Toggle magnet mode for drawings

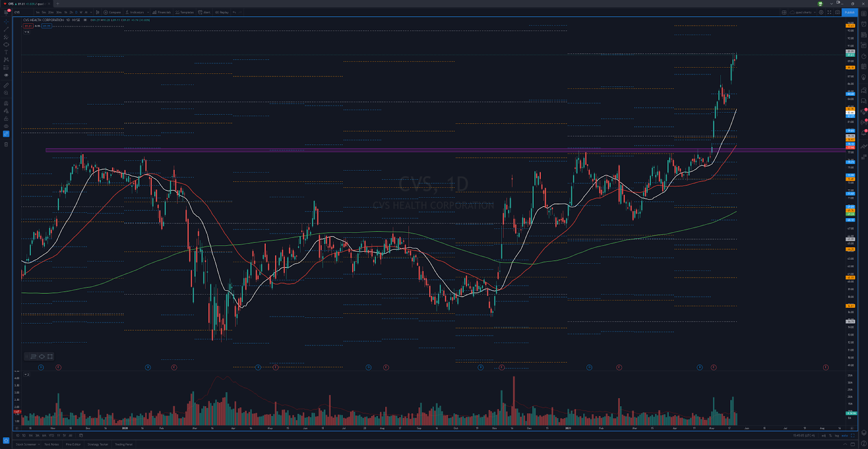[6, 103]
